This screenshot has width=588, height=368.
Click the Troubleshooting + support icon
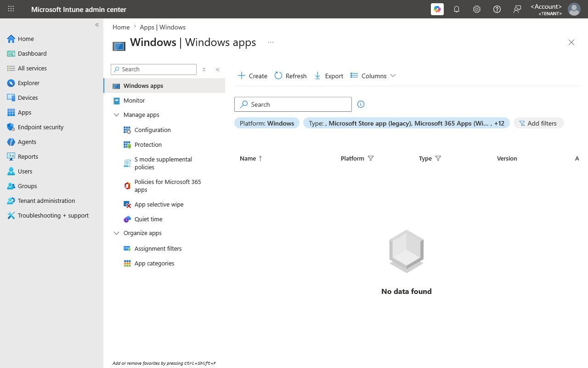[x=11, y=216]
